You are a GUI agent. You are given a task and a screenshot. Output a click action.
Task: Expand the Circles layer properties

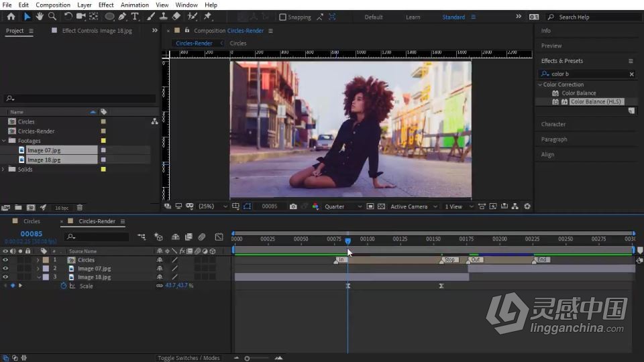(38, 260)
